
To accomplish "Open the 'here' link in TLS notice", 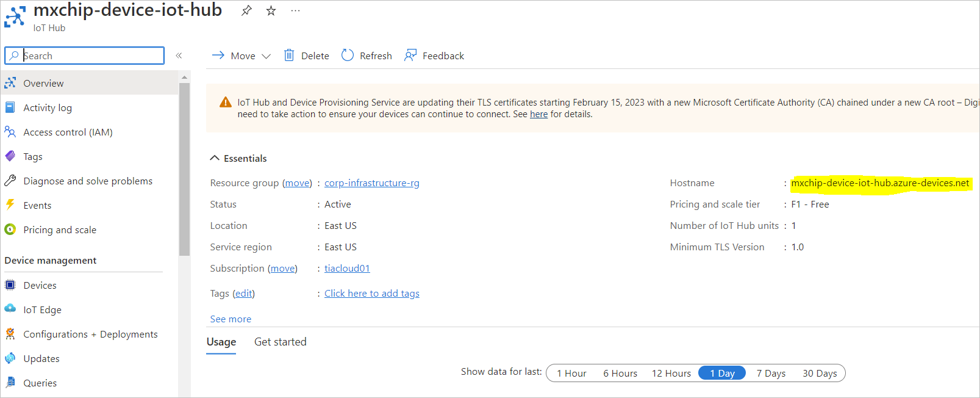I will click(538, 114).
